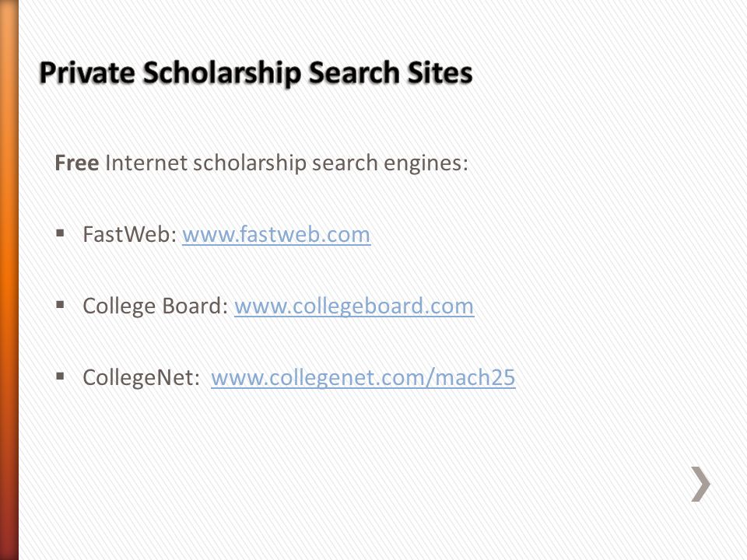Click the square bullet next to CollegeNet

point(60,376)
